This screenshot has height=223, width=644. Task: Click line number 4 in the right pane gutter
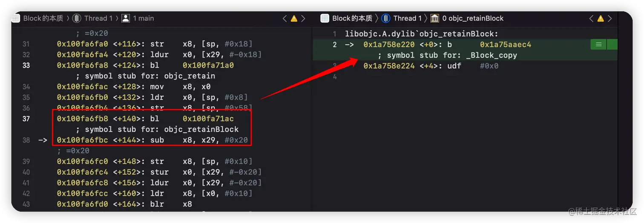pos(335,77)
